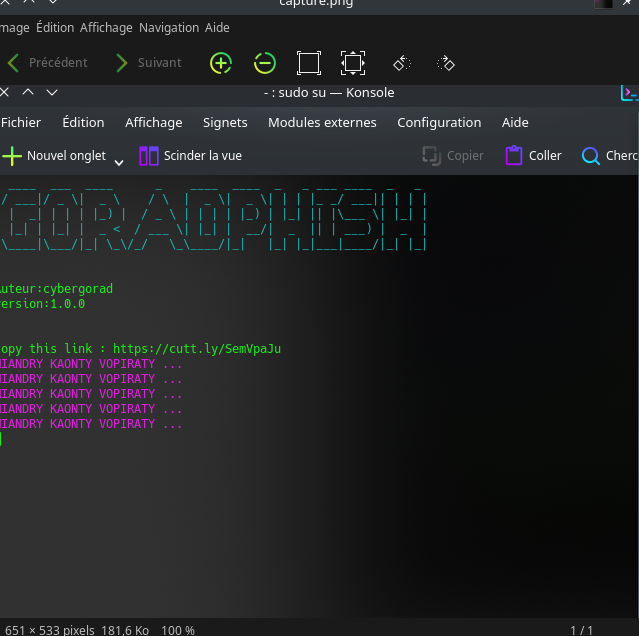Click the fill-view zoom icon with corner handles
This screenshot has height=636, width=639.
[352, 63]
